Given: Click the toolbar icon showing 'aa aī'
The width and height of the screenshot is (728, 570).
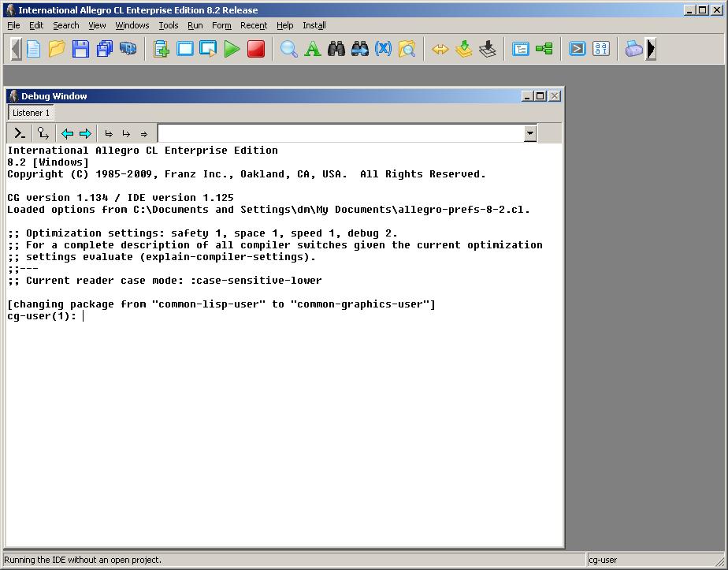Looking at the screenshot, I should [x=601, y=49].
